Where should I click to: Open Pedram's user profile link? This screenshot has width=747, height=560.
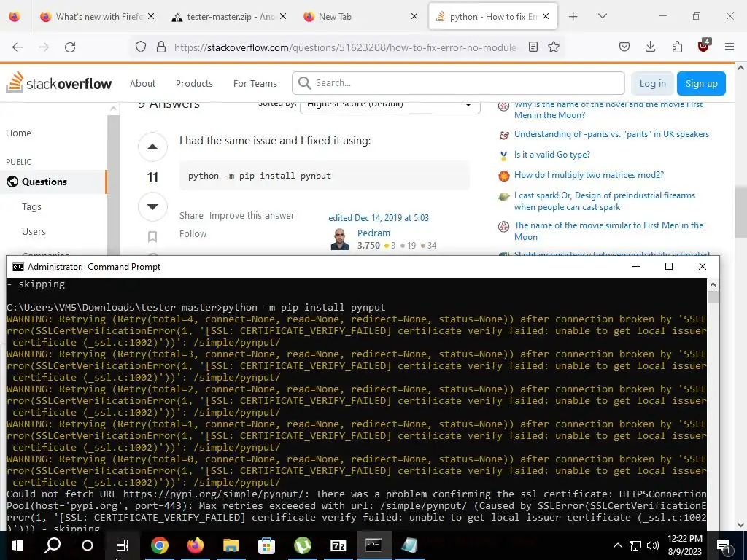tap(373, 233)
